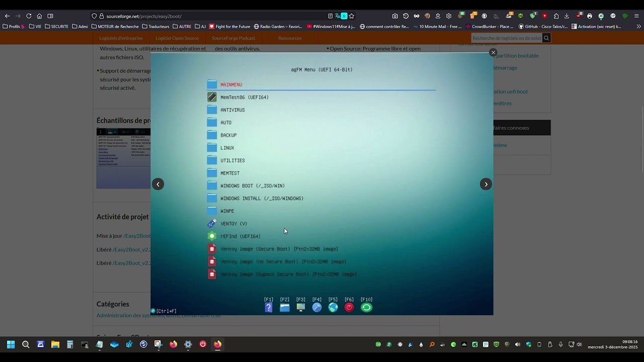
Task: Click the Recherche de logiciels search field
Action: [507, 38]
